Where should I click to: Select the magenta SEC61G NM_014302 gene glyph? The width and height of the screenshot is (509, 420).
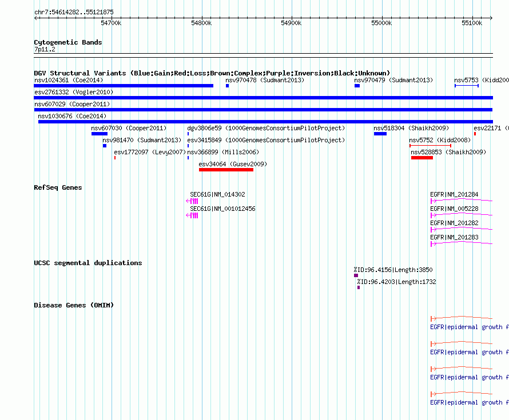192,201
